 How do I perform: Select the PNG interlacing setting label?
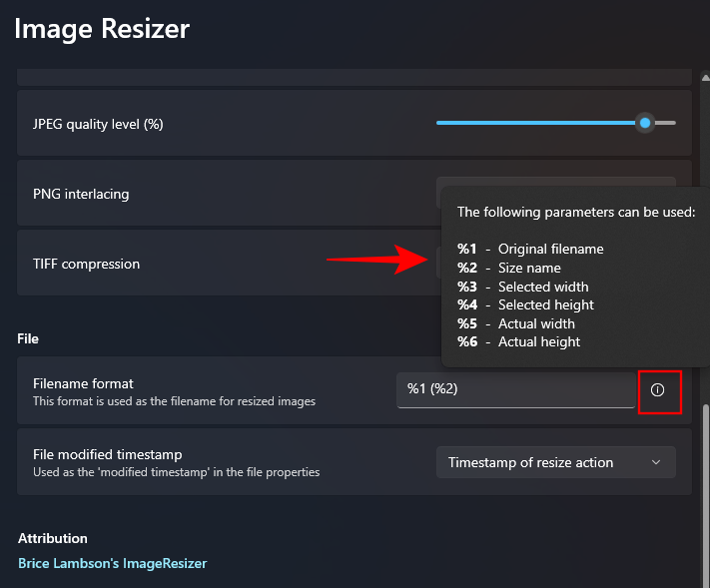(x=81, y=194)
